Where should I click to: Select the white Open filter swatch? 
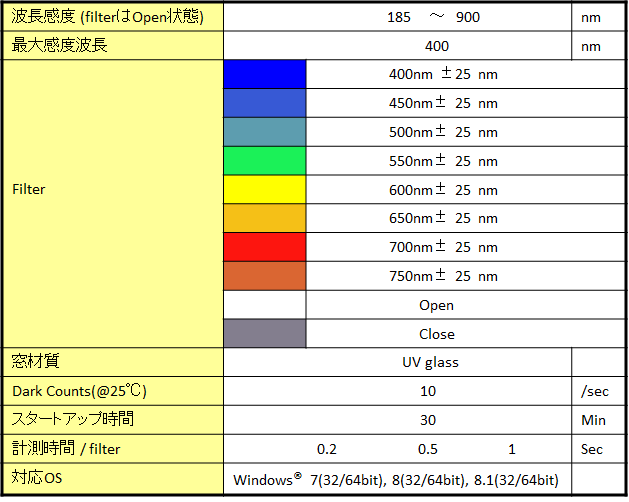pyautogui.click(x=264, y=305)
